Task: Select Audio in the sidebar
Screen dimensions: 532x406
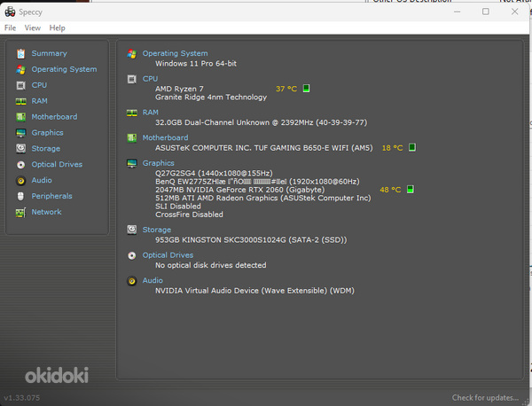Action: point(42,180)
